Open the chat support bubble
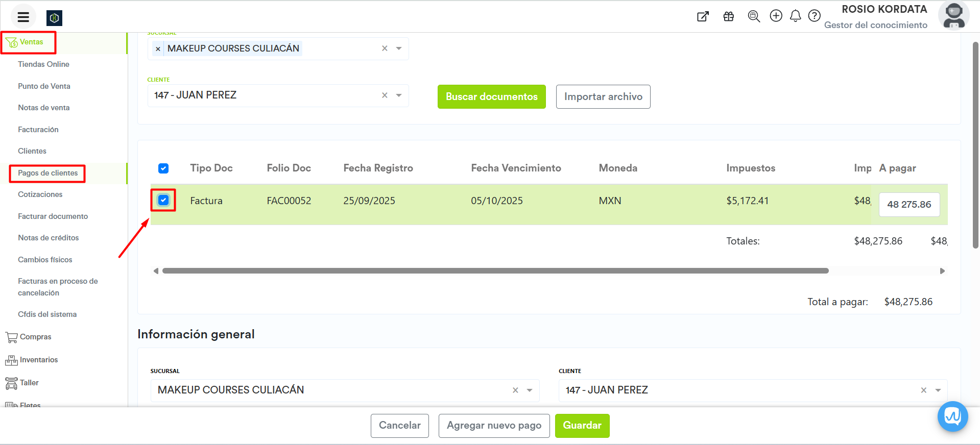 click(952, 416)
